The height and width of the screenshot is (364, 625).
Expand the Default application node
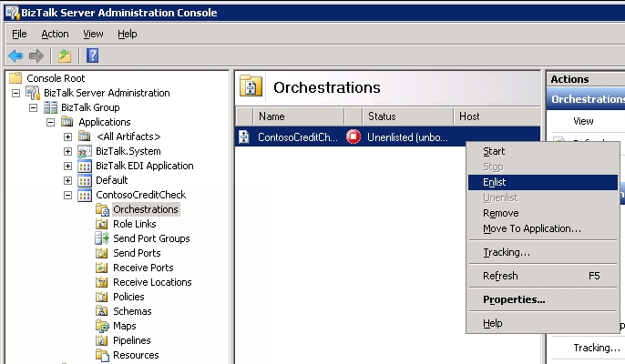click(x=68, y=180)
